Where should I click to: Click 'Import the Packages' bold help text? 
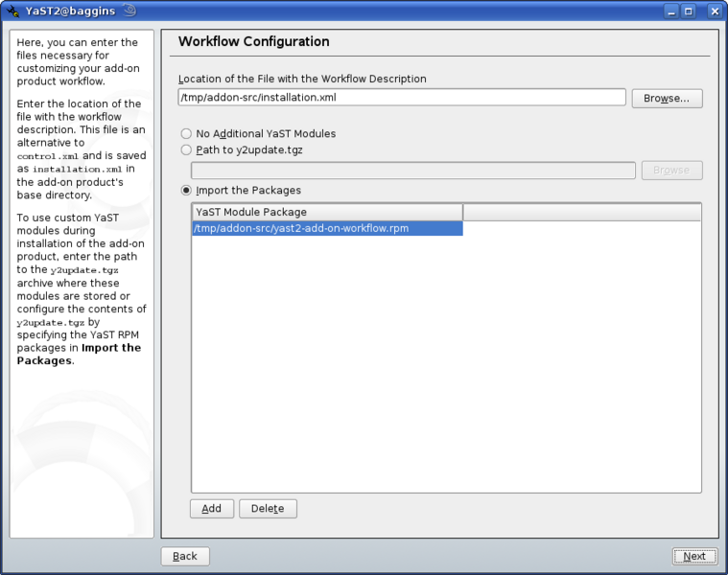tap(79, 355)
